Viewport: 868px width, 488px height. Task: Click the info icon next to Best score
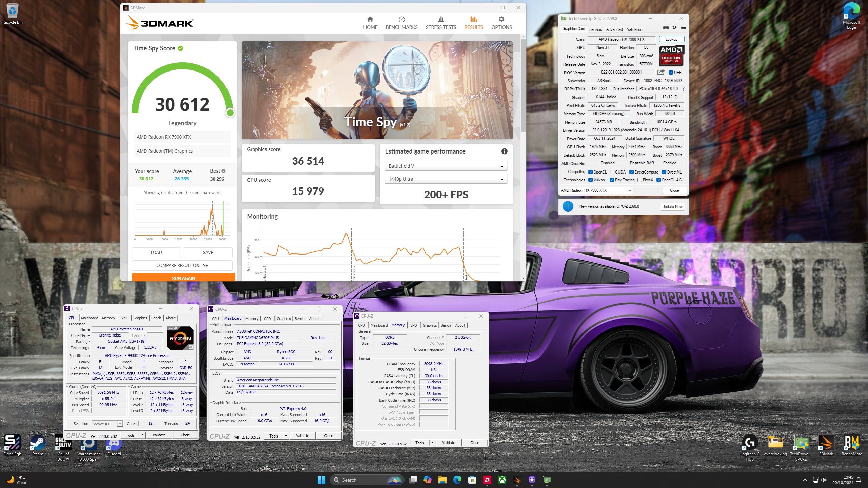(223, 171)
